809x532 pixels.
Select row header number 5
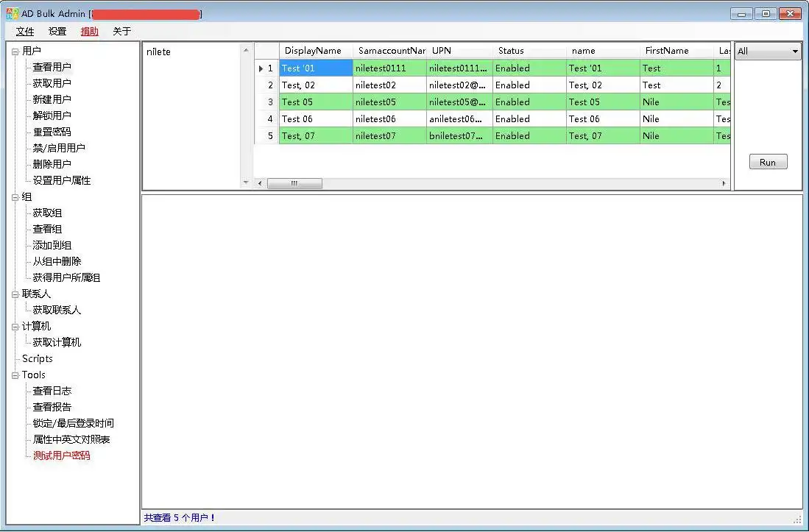pyautogui.click(x=267, y=136)
